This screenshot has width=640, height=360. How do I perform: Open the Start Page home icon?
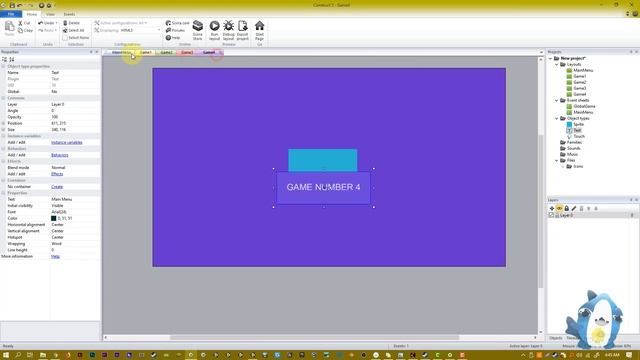[259, 26]
